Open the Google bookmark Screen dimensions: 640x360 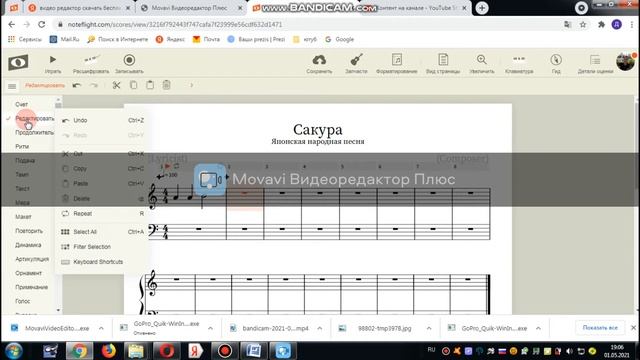pyautogui.click(x=340, y=39)
